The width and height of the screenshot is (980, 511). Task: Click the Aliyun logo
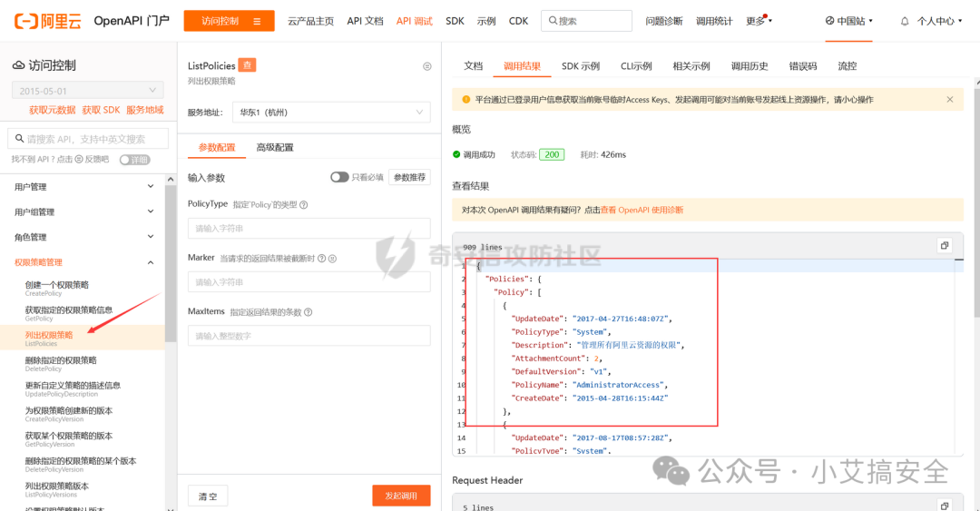[x=47, y=21]
